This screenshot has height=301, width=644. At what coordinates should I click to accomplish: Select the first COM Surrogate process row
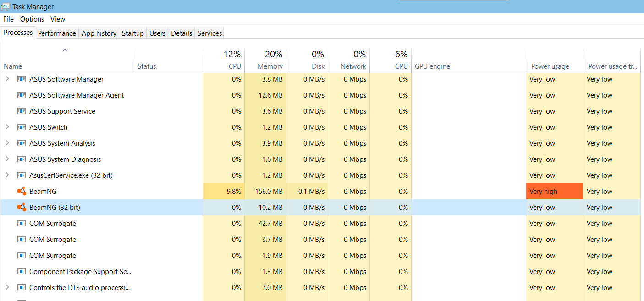point(53,224)
